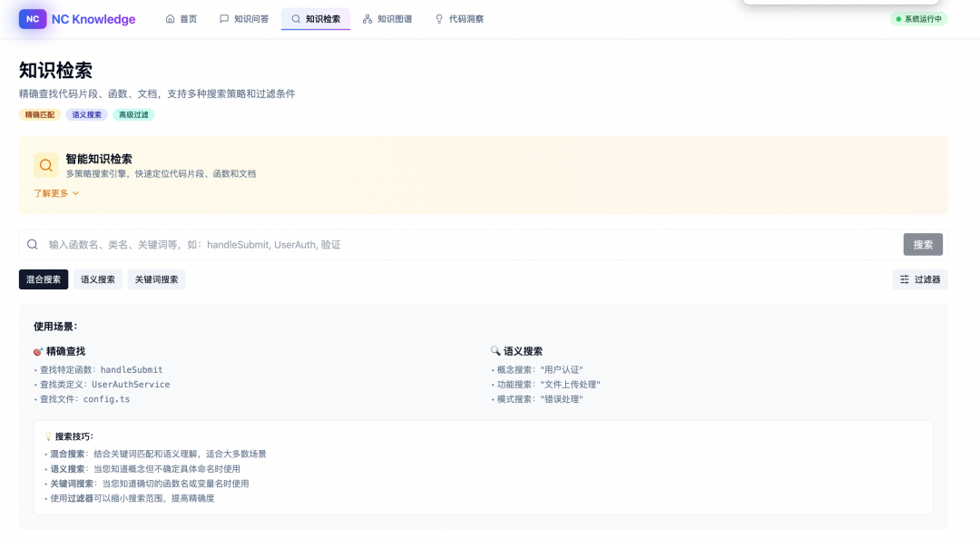Go to the 首页 menu item

click(181, 18)
